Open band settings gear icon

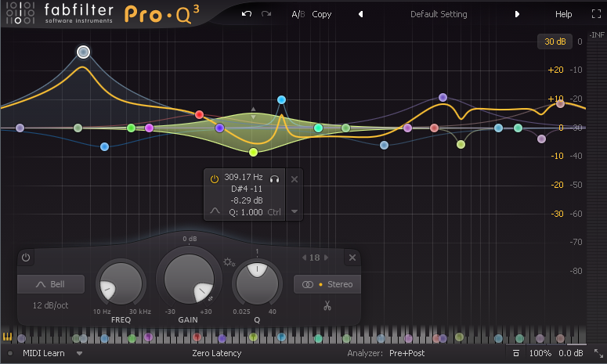coord(229,262)
